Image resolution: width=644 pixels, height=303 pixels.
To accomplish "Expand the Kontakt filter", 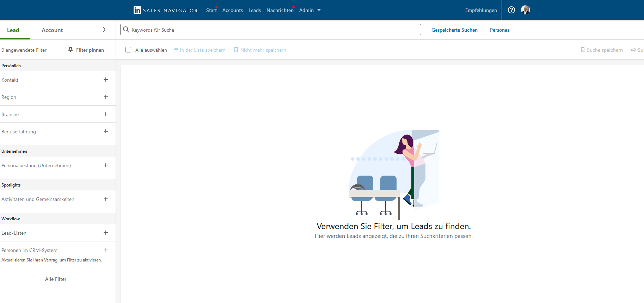I will tap(105, 80).
